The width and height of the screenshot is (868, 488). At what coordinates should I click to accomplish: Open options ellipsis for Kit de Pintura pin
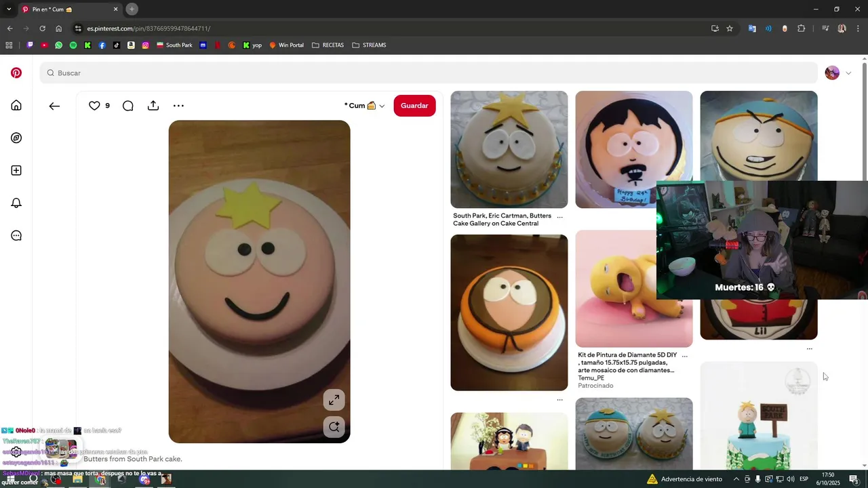(x=684, y=355)
